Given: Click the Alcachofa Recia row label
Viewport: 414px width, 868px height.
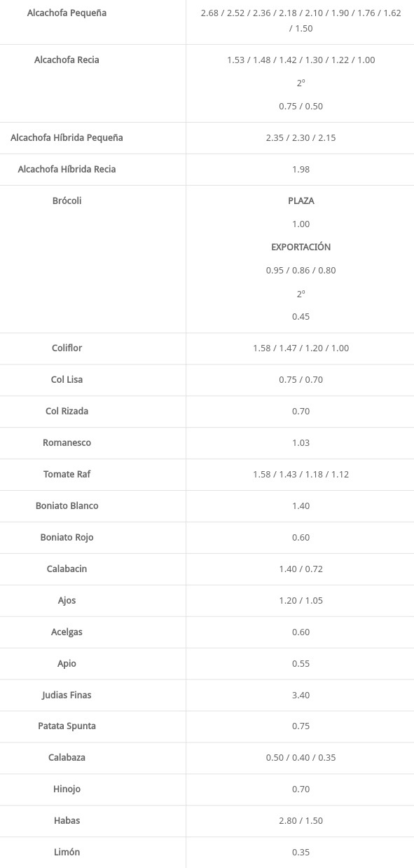Looking at the screenshot, I should tap(67, 60).
